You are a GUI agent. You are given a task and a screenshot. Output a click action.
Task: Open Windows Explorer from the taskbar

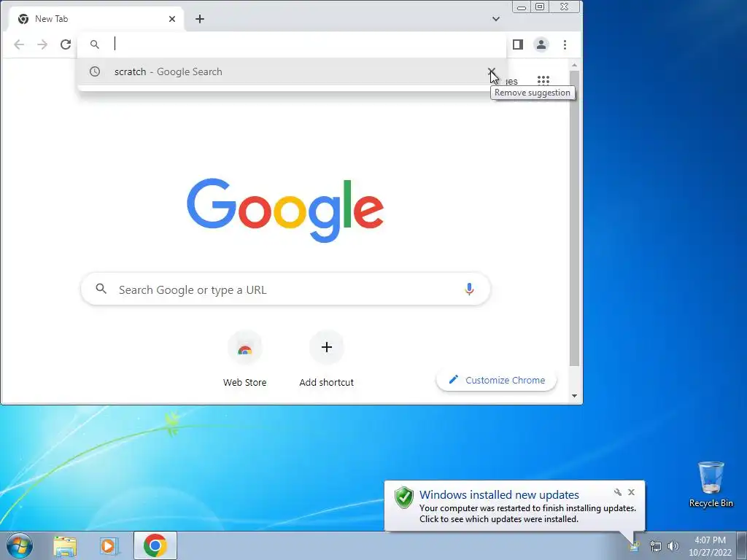[x=65, y=545]
